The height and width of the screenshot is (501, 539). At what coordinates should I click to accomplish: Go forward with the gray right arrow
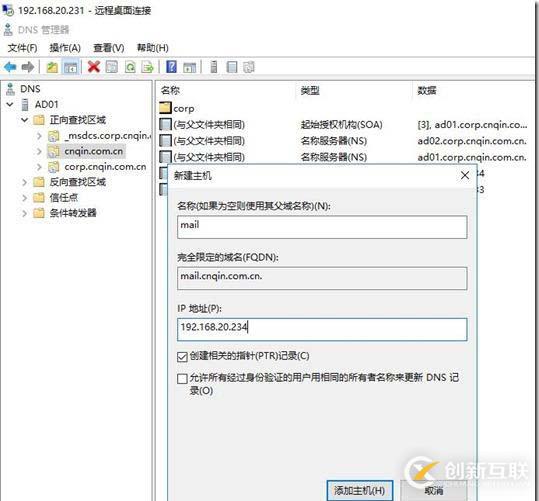tap(28, 67)
